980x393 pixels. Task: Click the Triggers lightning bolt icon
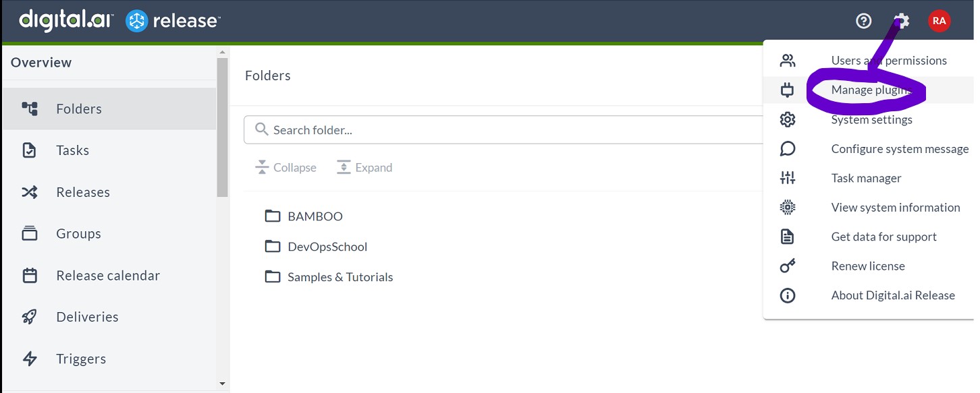pyautogui.click(x=30, y=359)
